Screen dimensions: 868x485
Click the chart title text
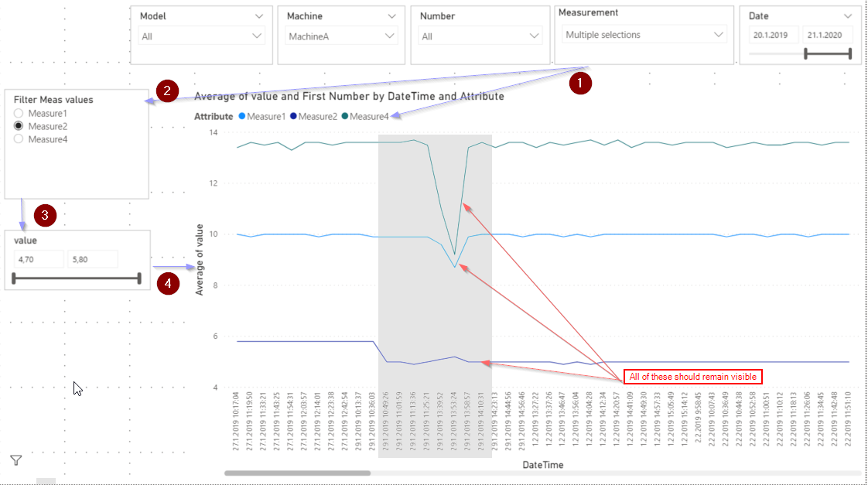(x=350, y=97)
